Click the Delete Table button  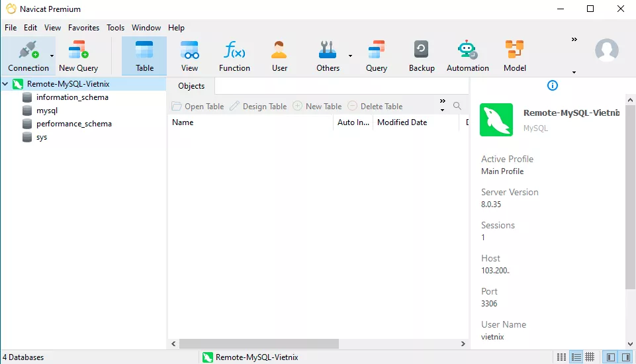375,107
